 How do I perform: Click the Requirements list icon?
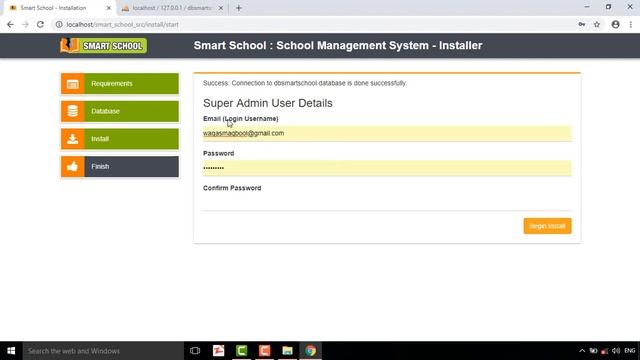(73, 84)
